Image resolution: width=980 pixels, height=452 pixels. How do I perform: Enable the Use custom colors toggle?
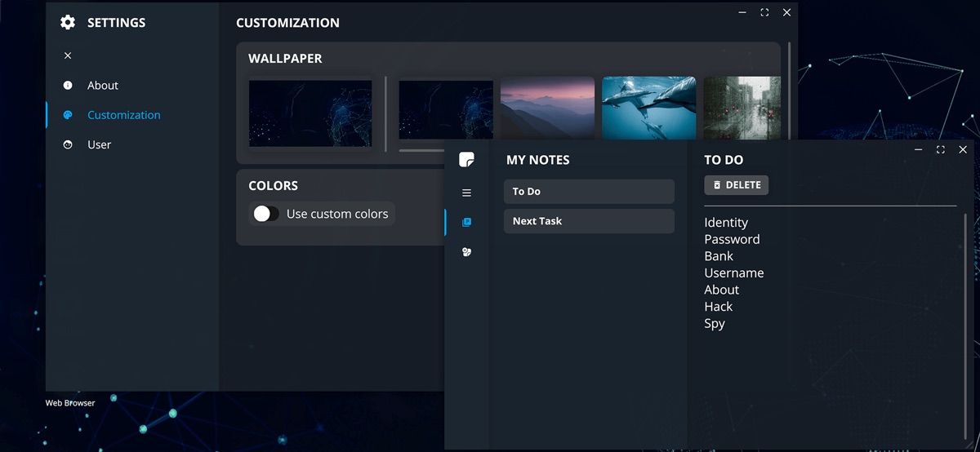[266, 214]
